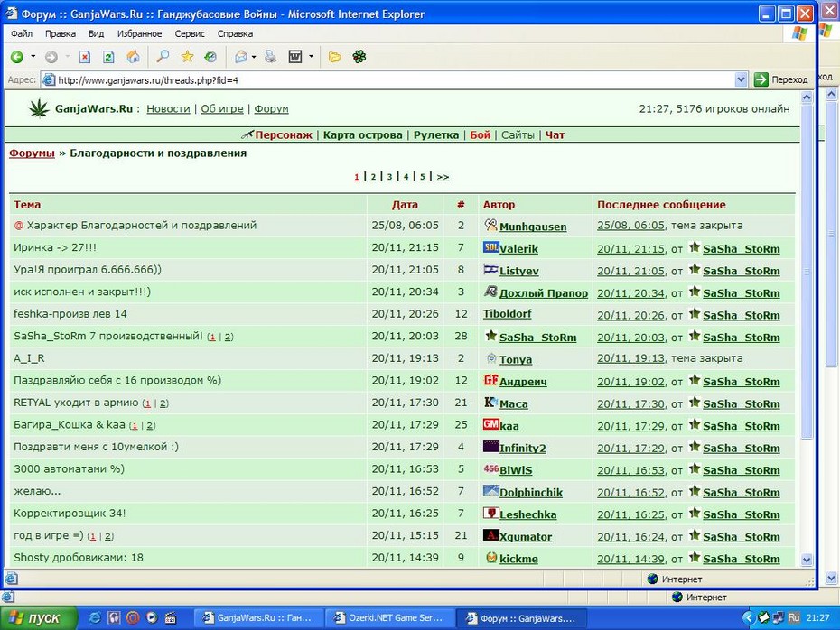Go to page 3 of the thread list
Screen dimensions: 840x630
click(x=389, y=177)
